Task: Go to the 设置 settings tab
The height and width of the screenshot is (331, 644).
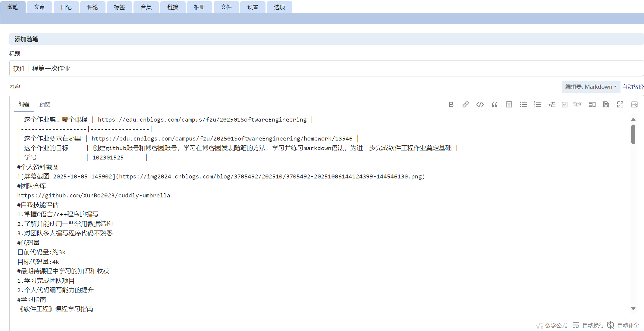Action: click(253, 7)
